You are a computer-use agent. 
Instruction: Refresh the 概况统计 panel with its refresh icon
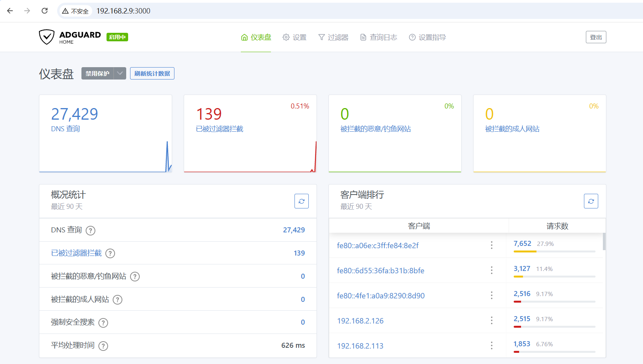[x=301, y=201]
